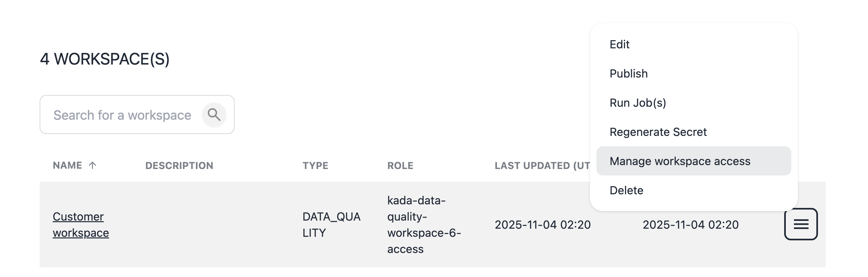Choose Regenerate Secret menu option
The width and height of the screenshot is (868, 277).
pos(658,132)
